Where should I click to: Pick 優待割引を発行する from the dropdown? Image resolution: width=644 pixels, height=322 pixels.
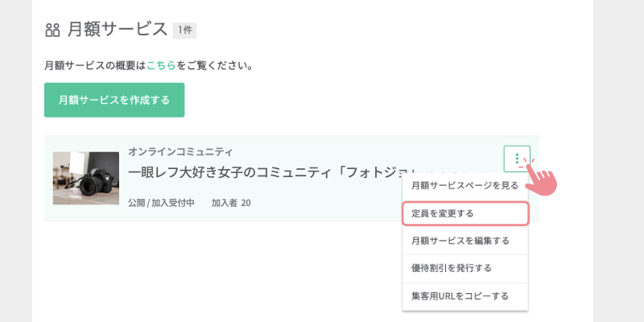point(464,268)
